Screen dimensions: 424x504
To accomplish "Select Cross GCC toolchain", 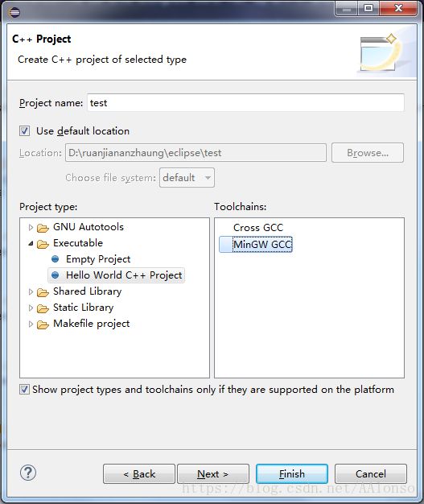I will point(258,228).
